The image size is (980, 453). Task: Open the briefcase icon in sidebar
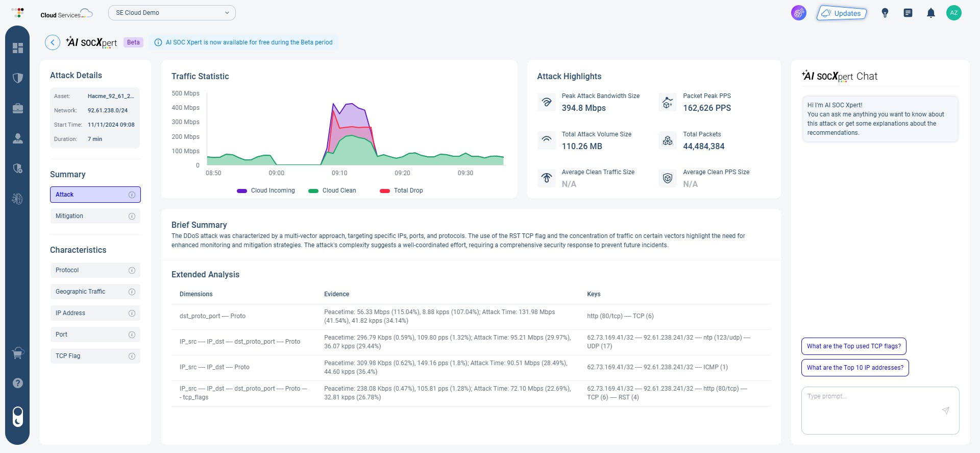(18, 108)
